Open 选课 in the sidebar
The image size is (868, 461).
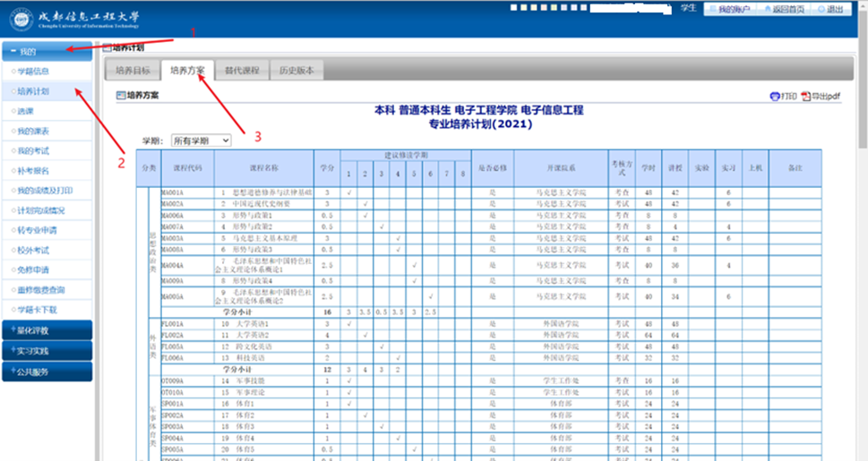[26, 111]
